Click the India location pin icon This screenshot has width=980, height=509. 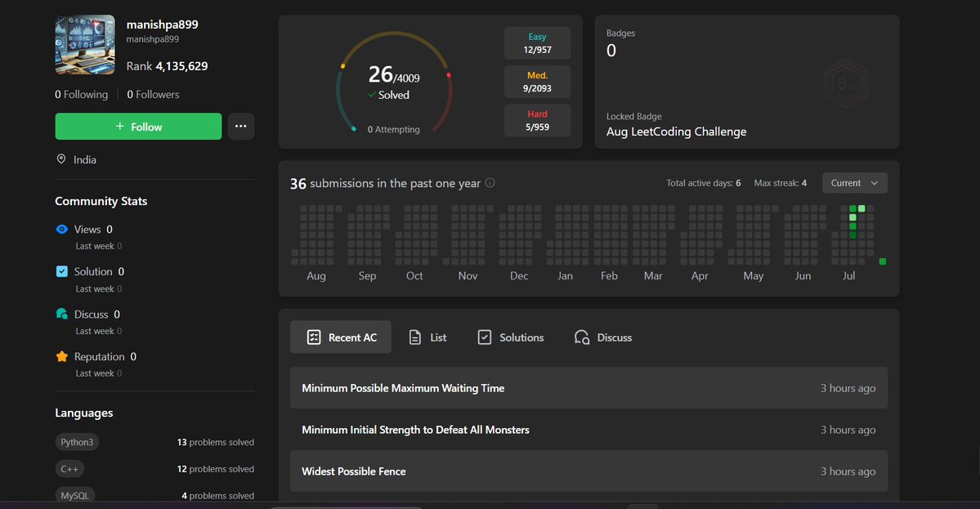tap(61, 159)
